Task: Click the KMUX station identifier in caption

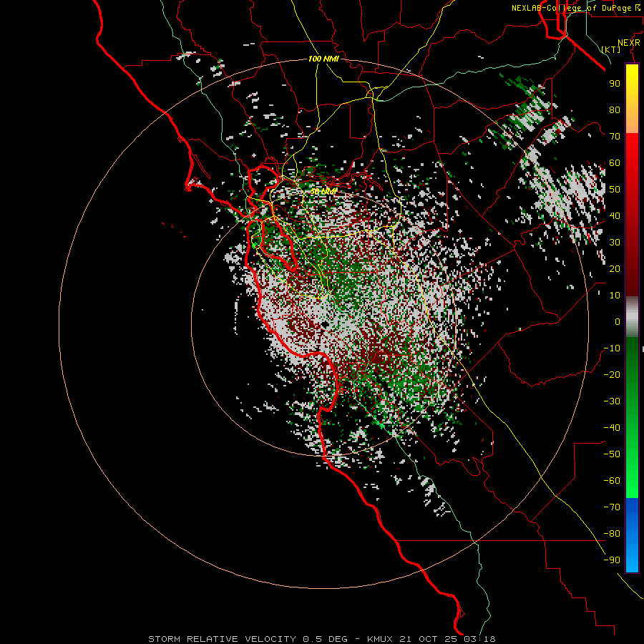Action: [x=380, y=639]
